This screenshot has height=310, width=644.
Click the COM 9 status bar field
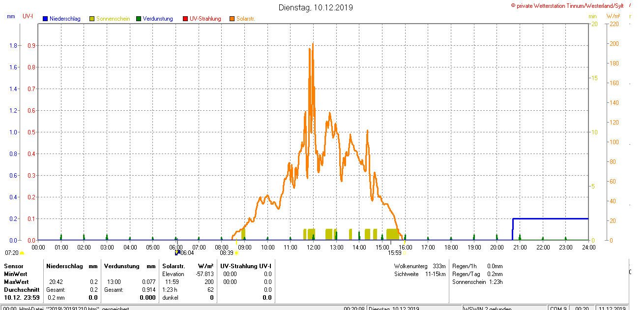pyautogui.click(x=557, y=308)
